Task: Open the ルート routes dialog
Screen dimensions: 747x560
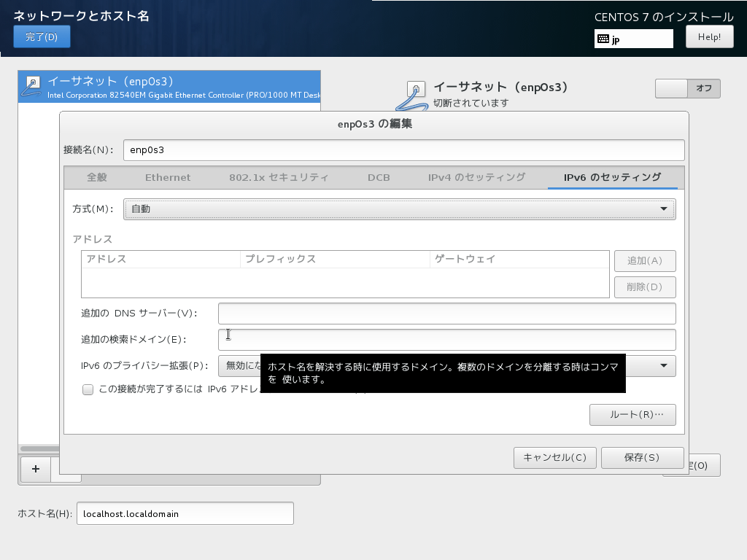Action: point(632,414)
